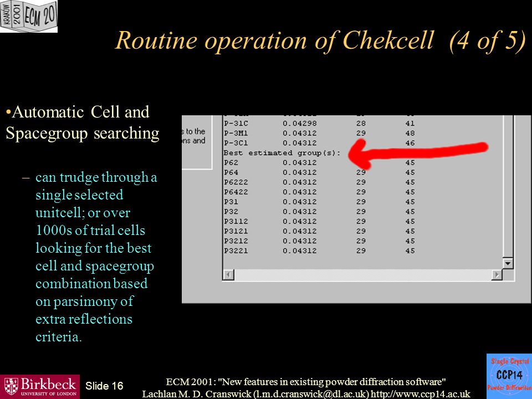The image size is (532, 399).
Task: Click the horizontal scrollbar right arrow
Action: pos(497,274)
